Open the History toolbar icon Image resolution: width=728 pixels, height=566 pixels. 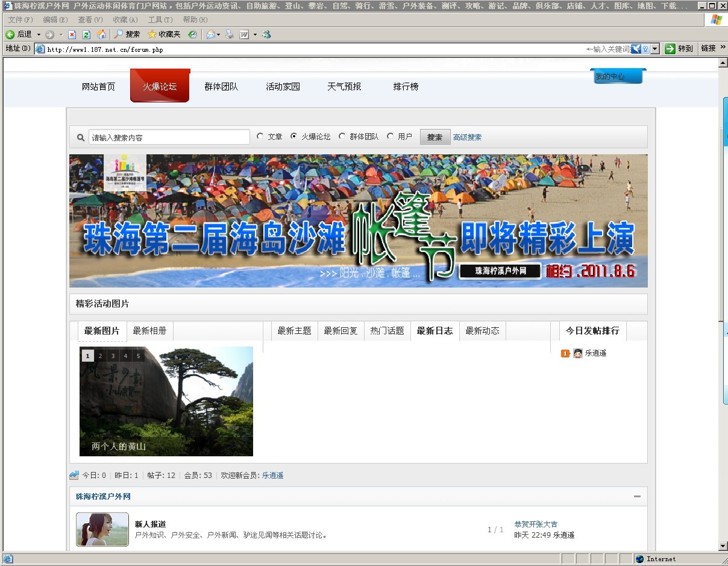(x=192, y=35)
